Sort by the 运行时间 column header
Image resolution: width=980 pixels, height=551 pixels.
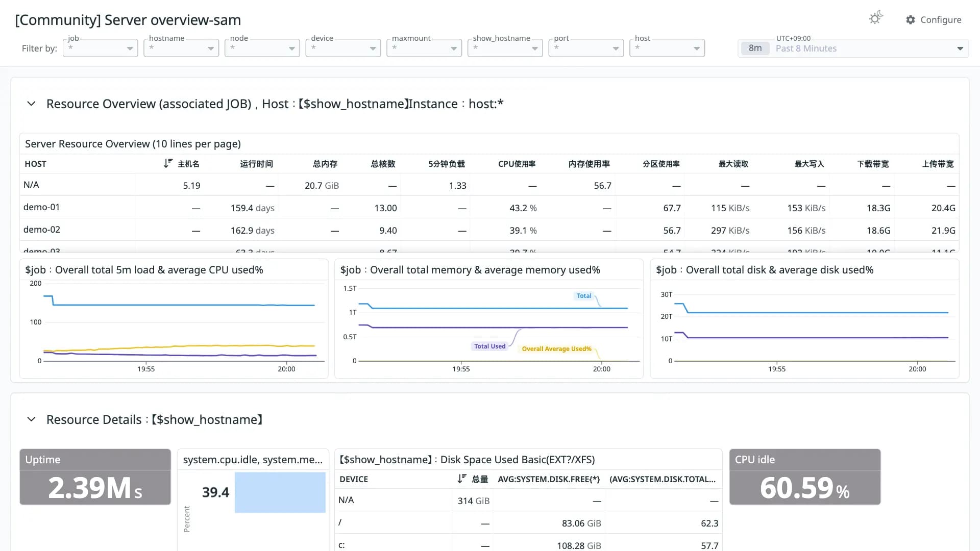[256, 164]
